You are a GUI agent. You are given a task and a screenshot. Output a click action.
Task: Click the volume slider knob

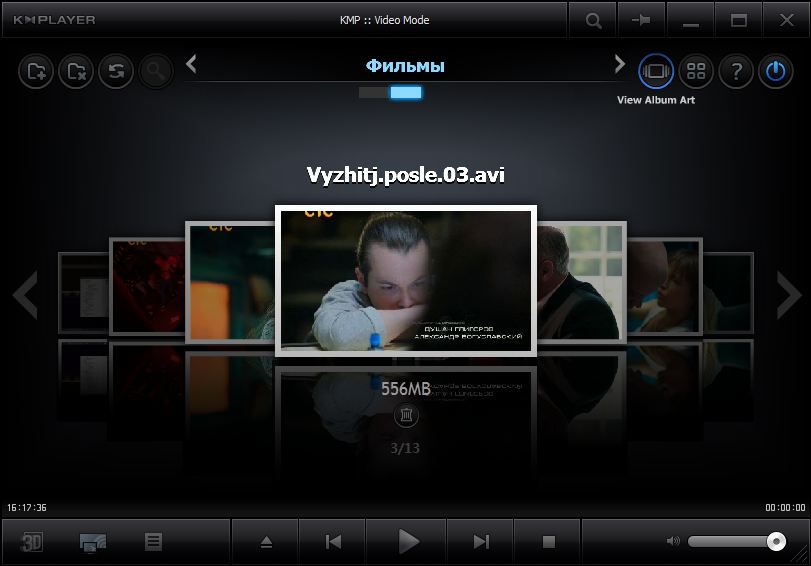tap(776, 541)
